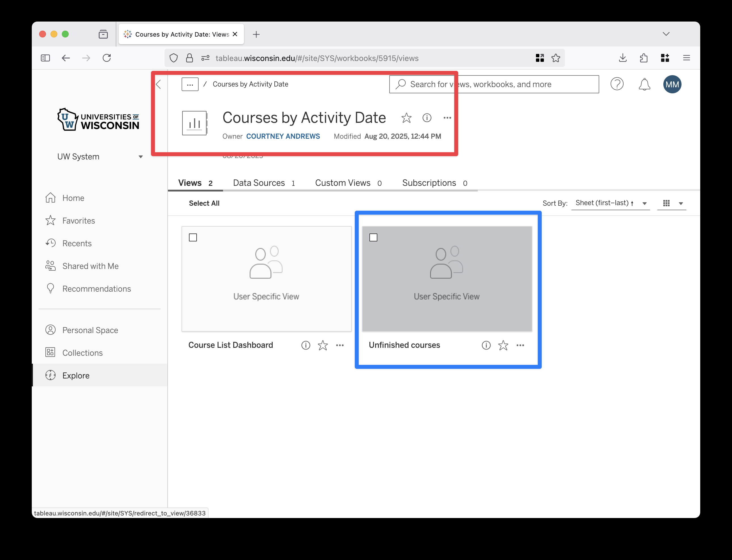Open the Explore section in the sidebar
This screenshot has width=732, height=560.
click(x=76, y=375)
